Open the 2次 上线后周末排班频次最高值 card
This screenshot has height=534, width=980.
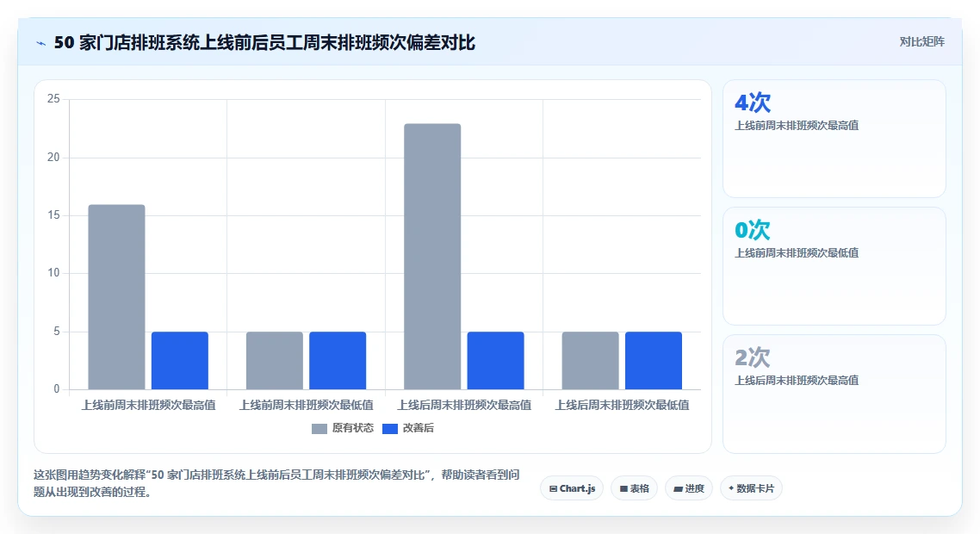point(834,394)
